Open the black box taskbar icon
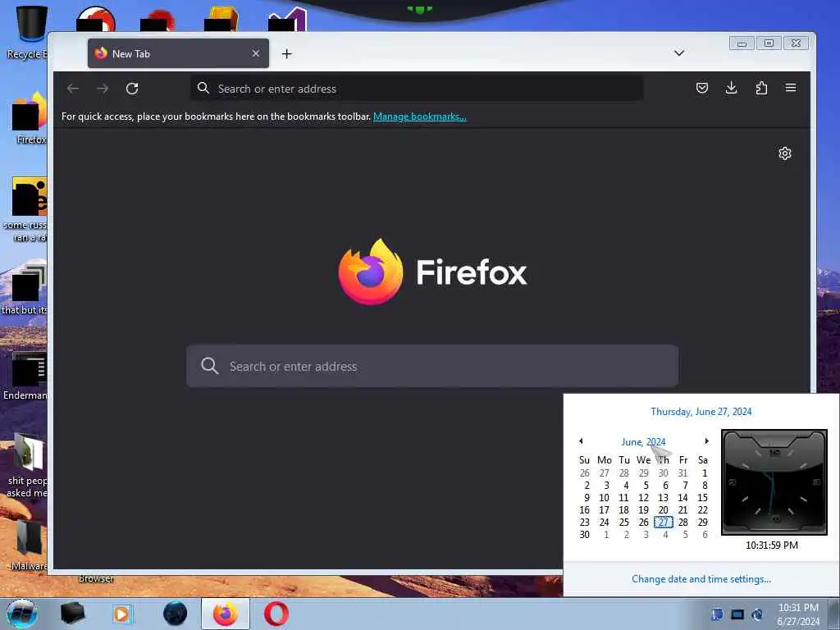840x630 pixels. [x=72, y=614]
